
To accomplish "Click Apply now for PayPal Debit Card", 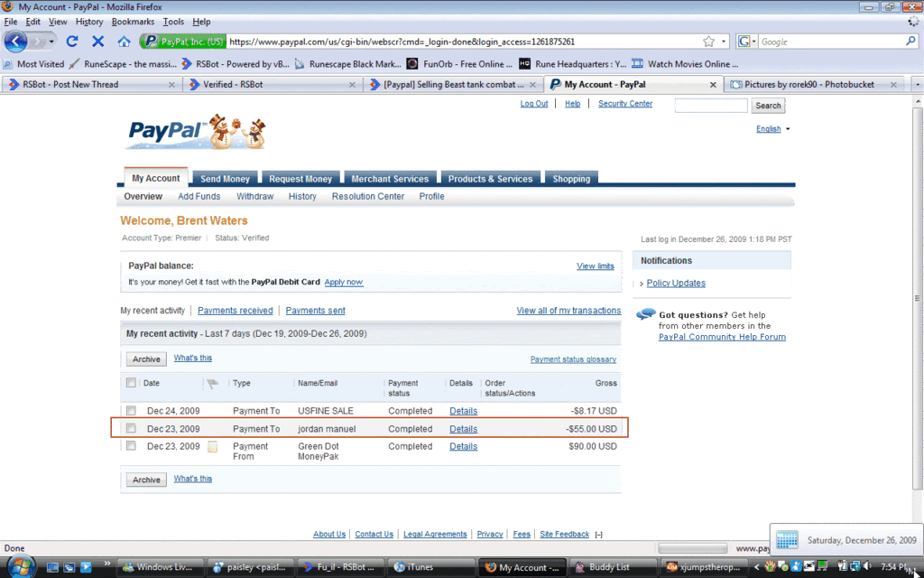I will (x=344, y=282).
